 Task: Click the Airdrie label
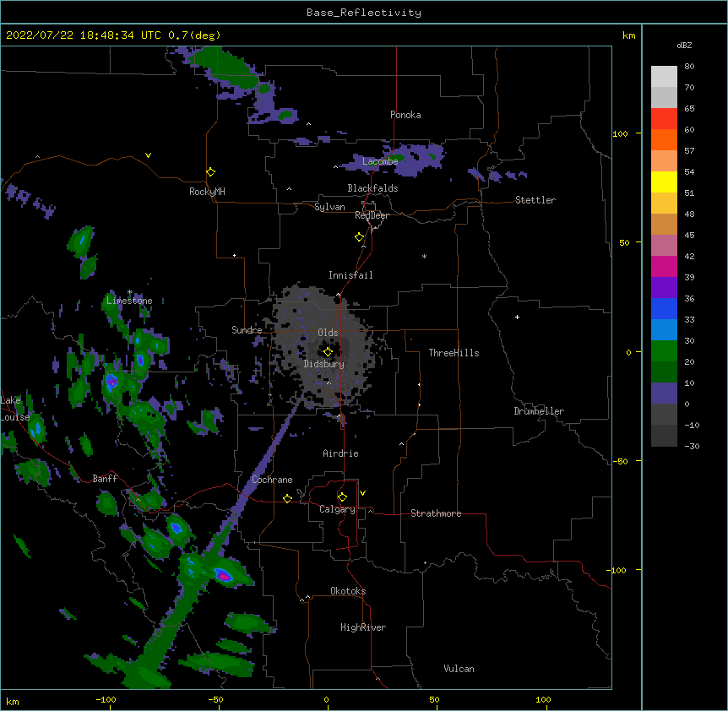(340, 453)
